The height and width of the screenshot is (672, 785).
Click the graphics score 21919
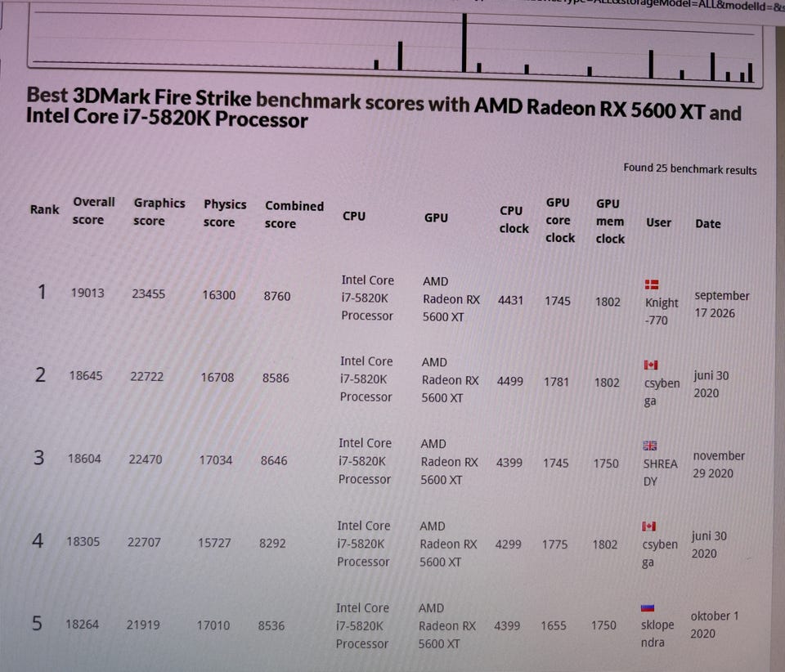coord(143,625)
